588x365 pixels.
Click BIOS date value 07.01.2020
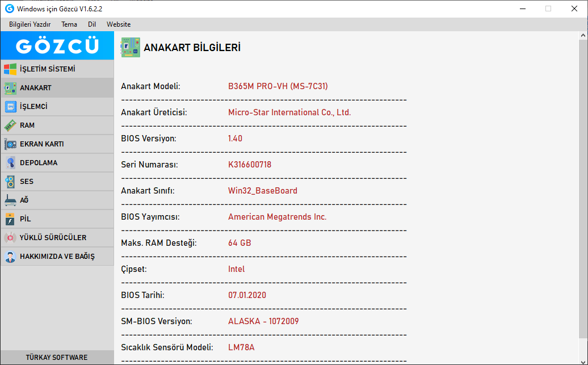pos(247,295)
